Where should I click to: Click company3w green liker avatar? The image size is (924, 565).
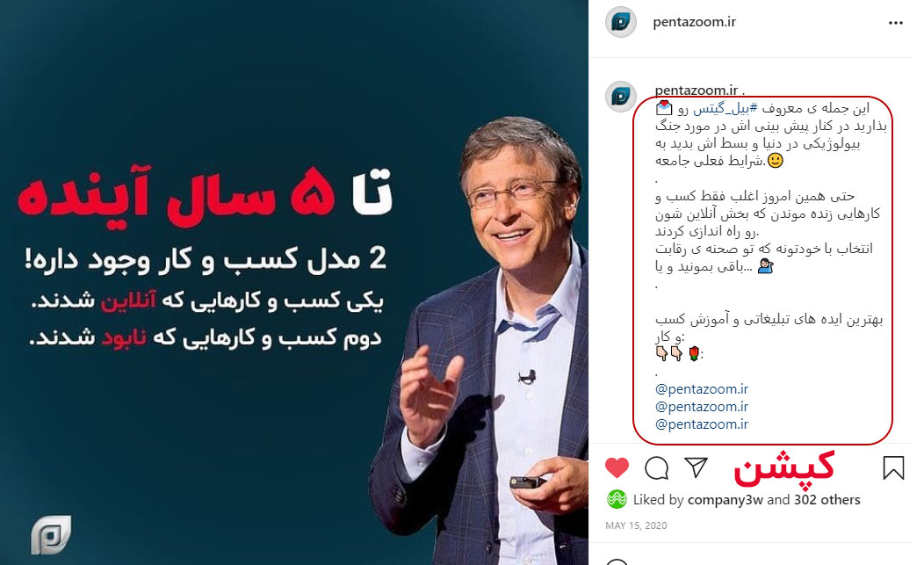[x=617, y=499]
